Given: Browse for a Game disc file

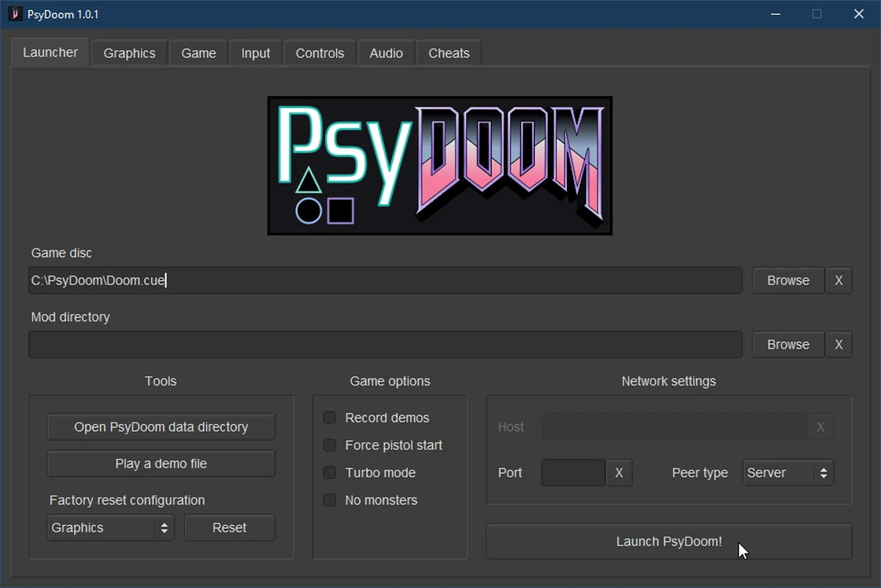Looking at the screenshot, I should (x=788, y=280).
